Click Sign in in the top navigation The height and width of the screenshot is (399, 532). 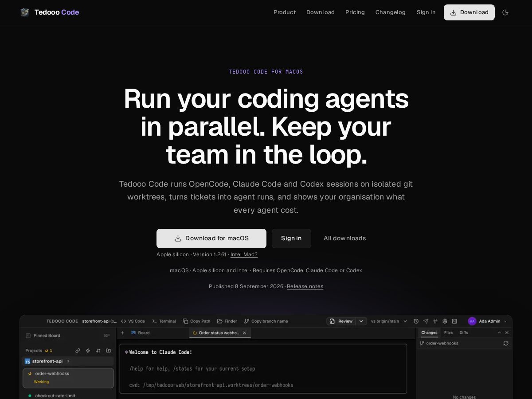click(x=426, y=12)
